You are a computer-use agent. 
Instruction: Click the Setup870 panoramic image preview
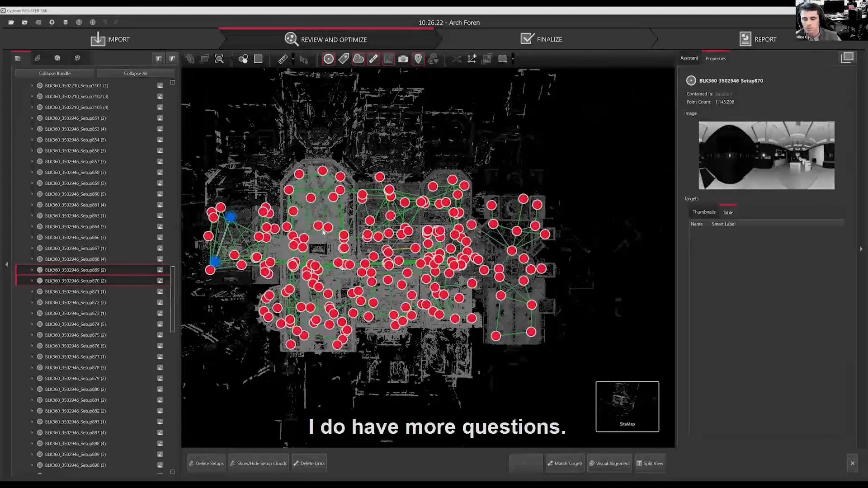click(x=766, y=155)
